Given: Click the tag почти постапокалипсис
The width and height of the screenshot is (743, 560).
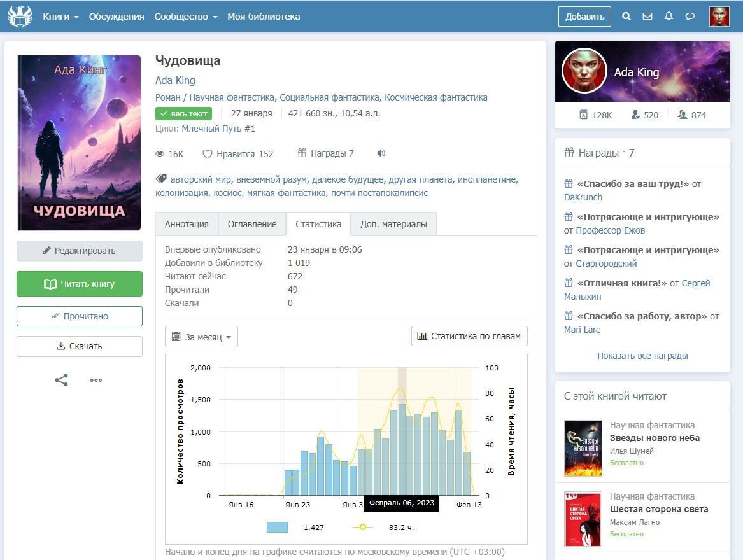Looking at the screenshot, I should pyautogui.click(x=379, y=193).
